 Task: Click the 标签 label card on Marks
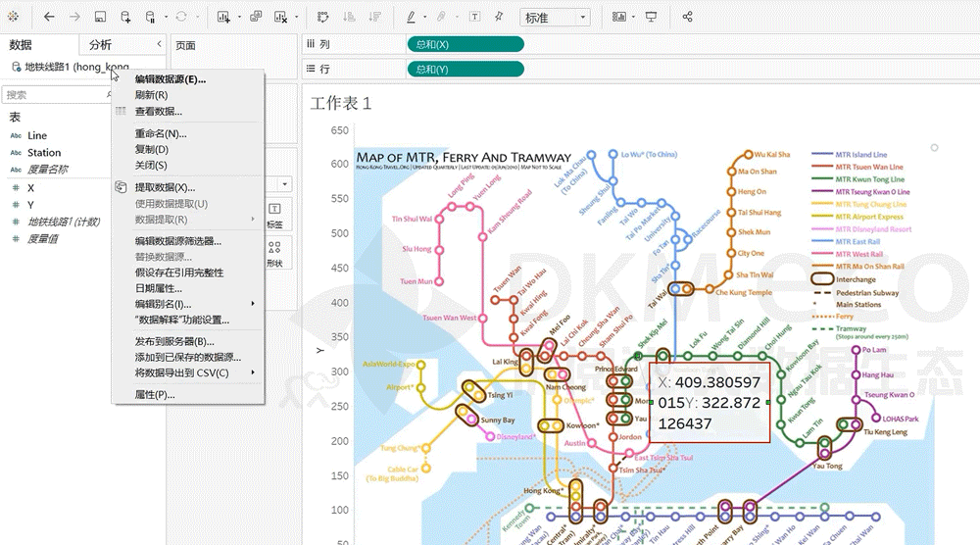pyautogui.click(x=274, y=216)
